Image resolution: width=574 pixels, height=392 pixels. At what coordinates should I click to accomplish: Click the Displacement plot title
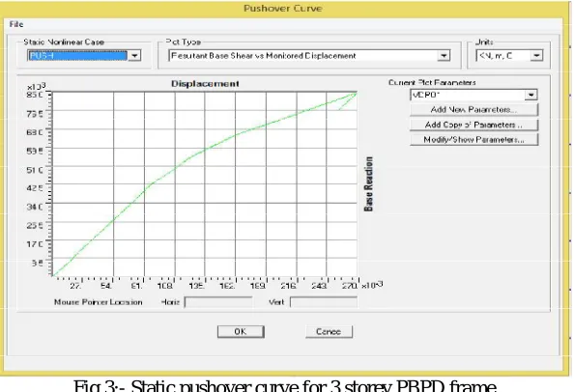pyautogui.click(x=205, y=84)
